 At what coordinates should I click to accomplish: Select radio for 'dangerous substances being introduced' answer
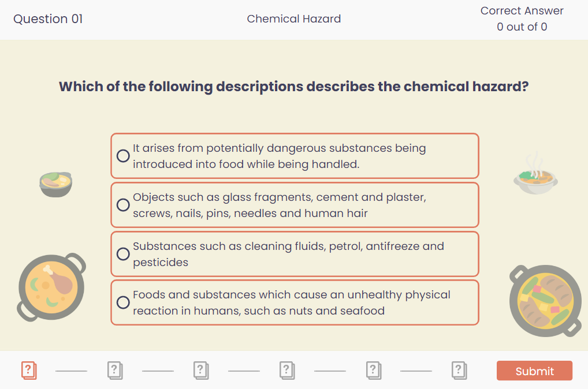click(123, 156)
